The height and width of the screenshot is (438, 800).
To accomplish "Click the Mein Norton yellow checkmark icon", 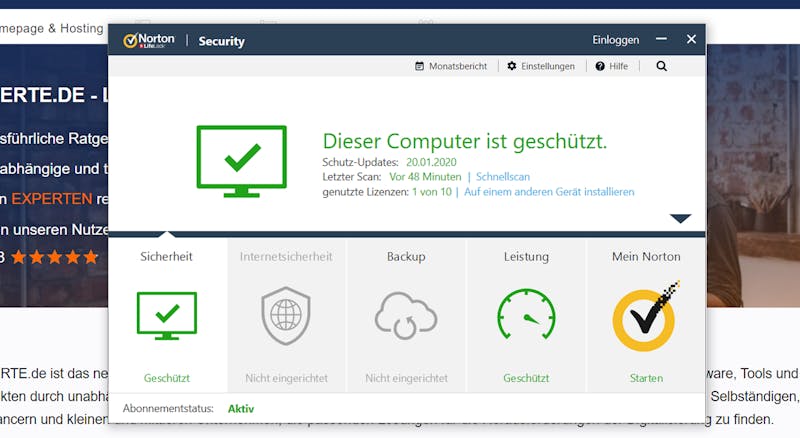I will (x=646, y=316).
